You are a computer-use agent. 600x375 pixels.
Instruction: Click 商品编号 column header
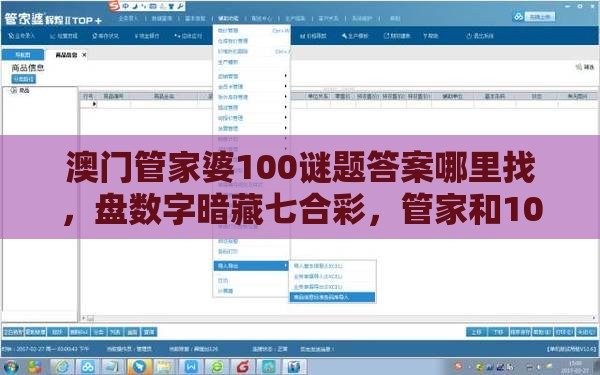pos(113,96)
